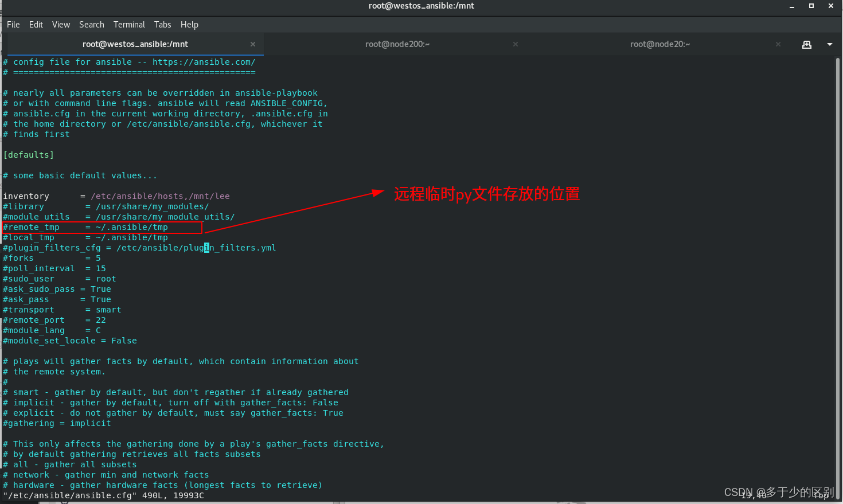Click the #module_set_locale = False line
This screenshot has width=843, height=504.
coord(70,341)
